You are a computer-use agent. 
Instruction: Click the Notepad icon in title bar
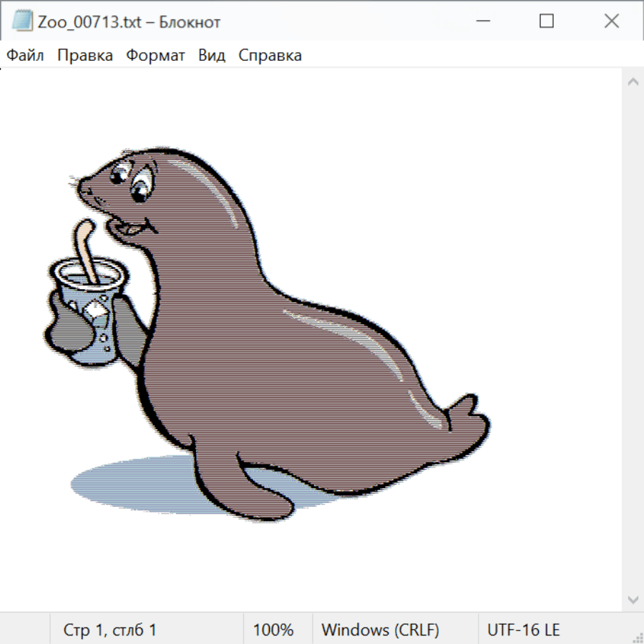click(21, 21)
